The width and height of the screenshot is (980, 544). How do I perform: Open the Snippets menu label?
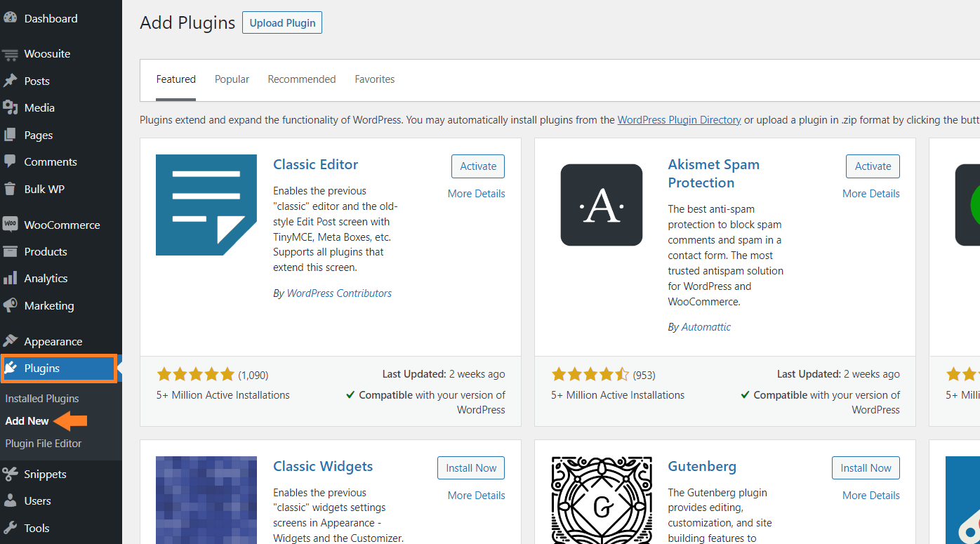(x=46, y=474)
